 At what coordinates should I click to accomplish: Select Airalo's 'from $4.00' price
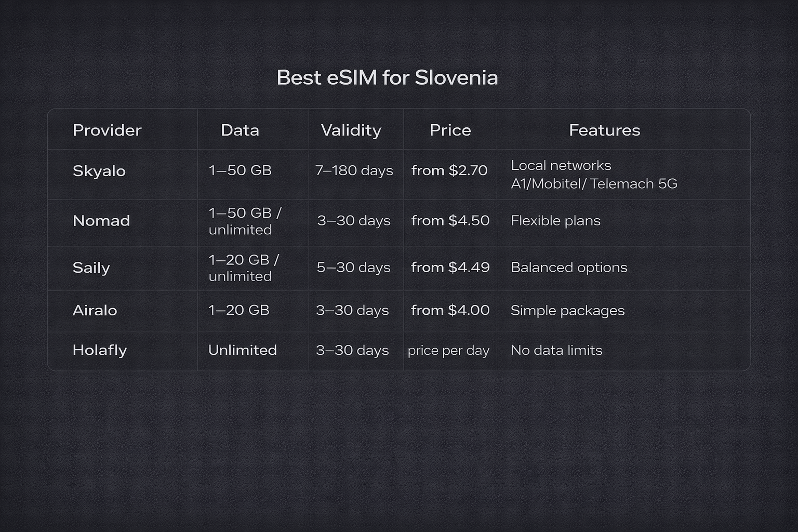pyautogui.click(x=450, y=310)
